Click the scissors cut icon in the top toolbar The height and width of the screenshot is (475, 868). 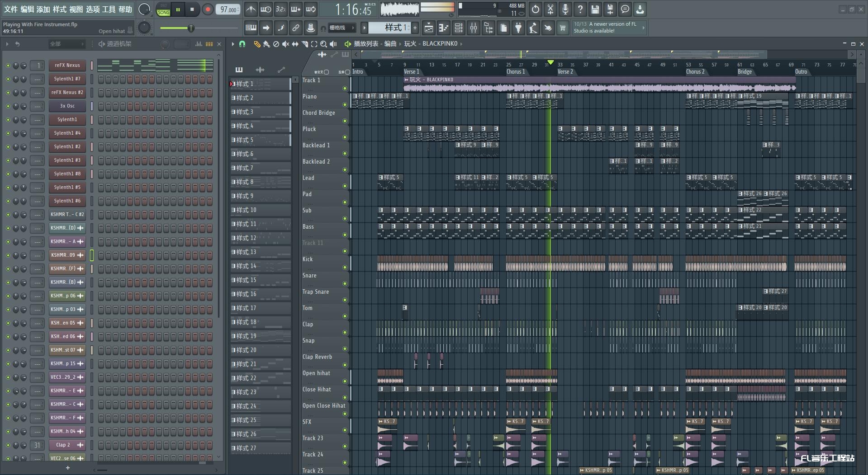click(x=550, y=9)
